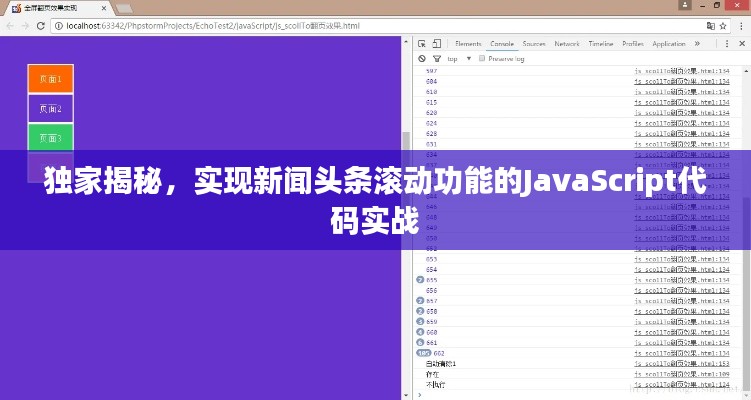Viewport: 751px width, 400px height.
Task: Switch to the Network tab
Action: tap(567, 44)
